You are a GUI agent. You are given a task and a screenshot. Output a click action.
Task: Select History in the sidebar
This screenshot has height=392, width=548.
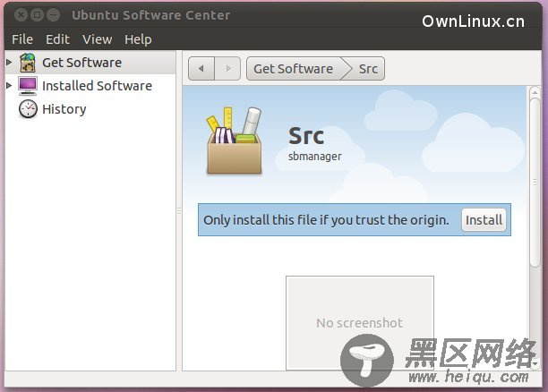point(90,109)
